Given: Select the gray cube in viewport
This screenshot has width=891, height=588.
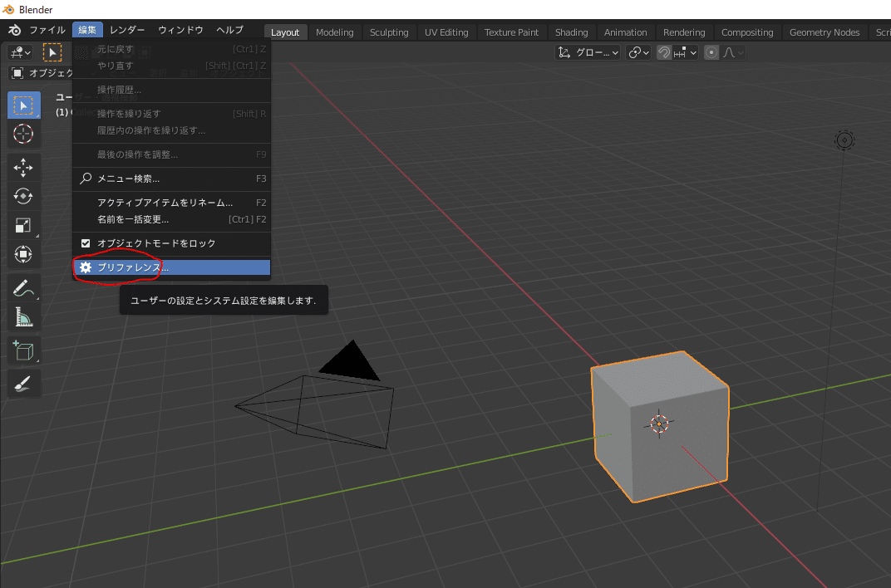Looking at the screenshot, I should point(660,426).
